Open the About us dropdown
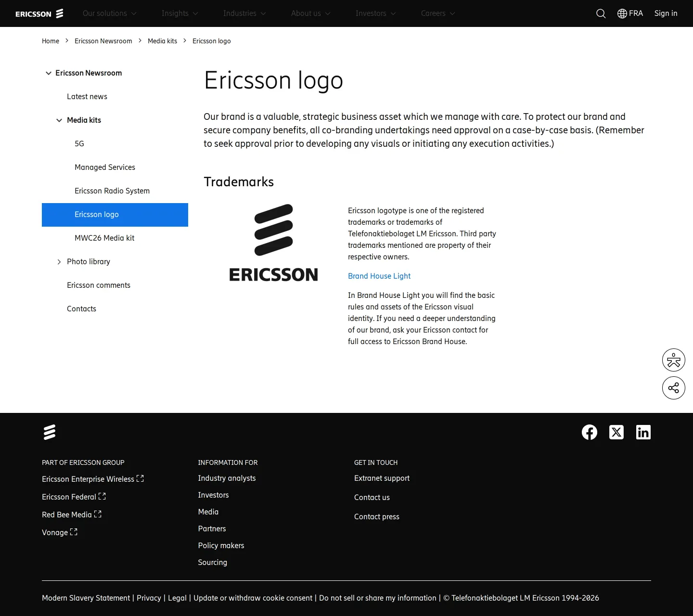693x616 pixels. (x=310, y=13)
